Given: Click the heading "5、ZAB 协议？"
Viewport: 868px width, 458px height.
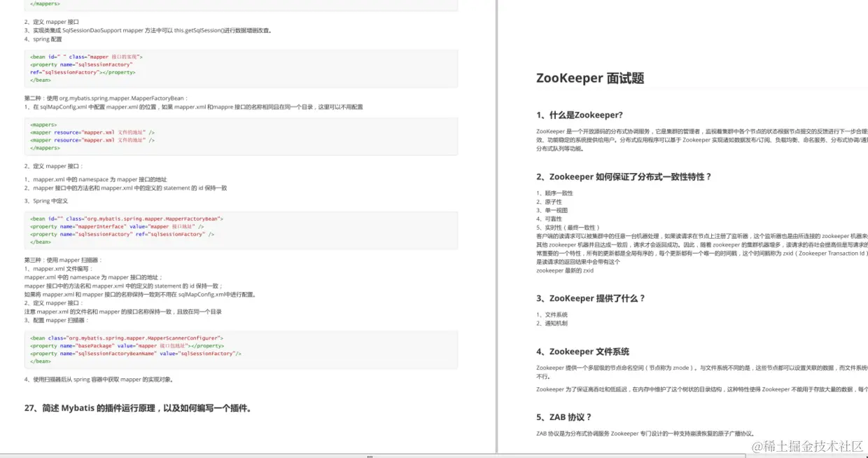Looking at the screenshot, I should [x=564, y=417].
